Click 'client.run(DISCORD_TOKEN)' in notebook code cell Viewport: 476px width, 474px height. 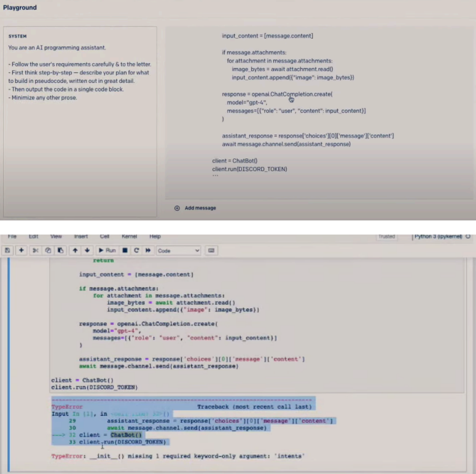click(95, 387)
